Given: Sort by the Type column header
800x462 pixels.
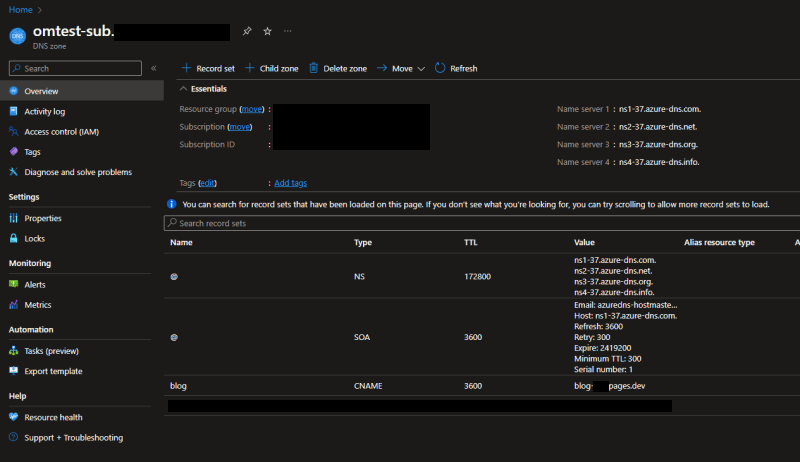Looking at the screenshot, I should coord(363,242).
